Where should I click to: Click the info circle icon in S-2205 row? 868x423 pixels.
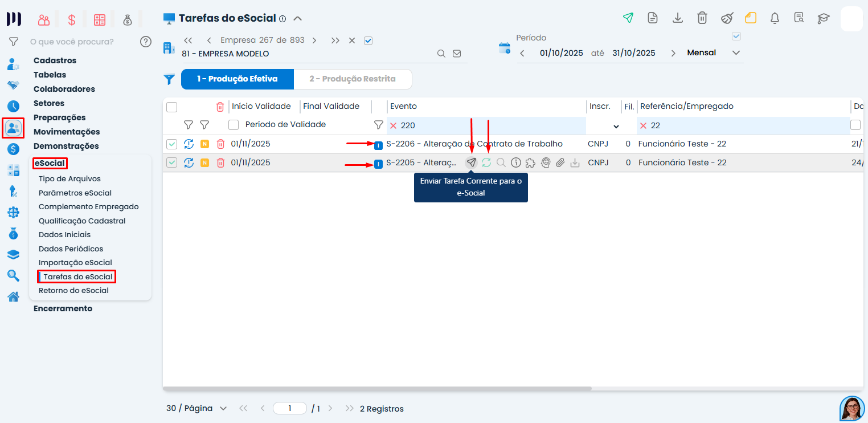pyautogui.click(x=516, y=162)
